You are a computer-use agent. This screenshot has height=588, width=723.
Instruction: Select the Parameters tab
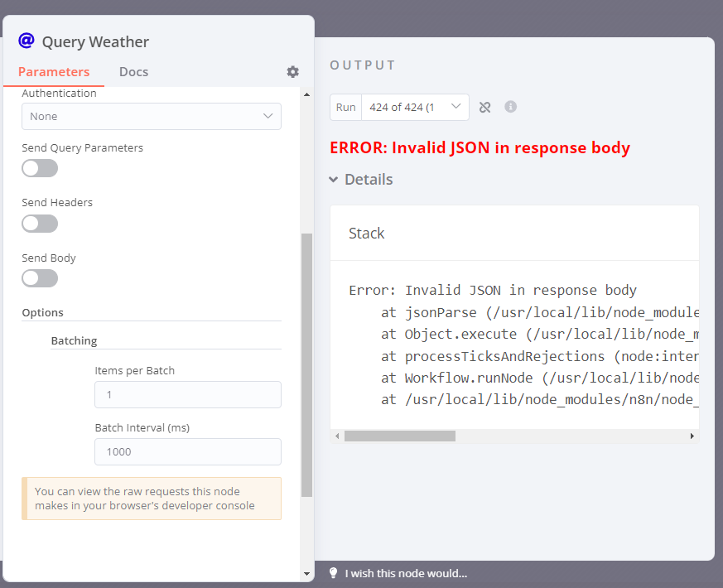[x=54, y=72]
